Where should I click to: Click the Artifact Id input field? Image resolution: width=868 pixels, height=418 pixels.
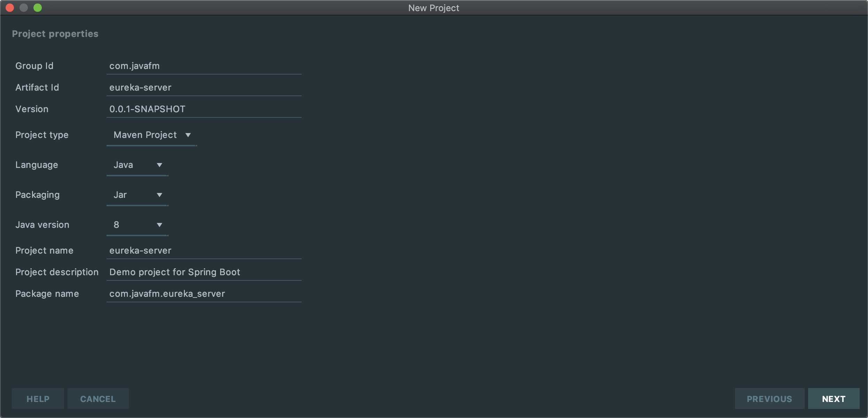click(x=204, y=87)
